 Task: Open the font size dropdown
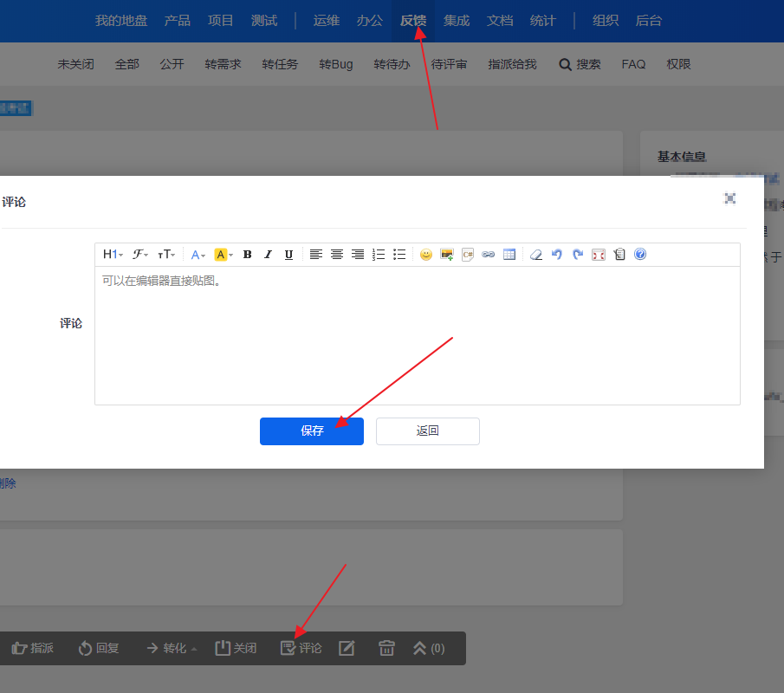(x=166, y=255)
